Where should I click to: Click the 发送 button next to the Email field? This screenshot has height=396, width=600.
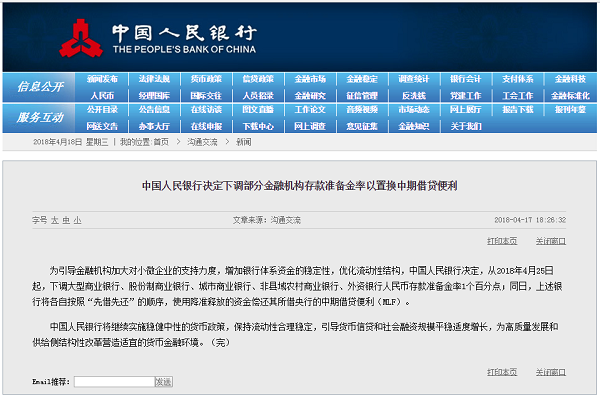(164, 381)
